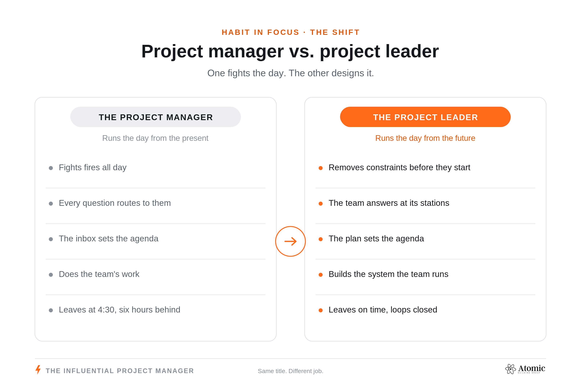
Task: Click gray bullet beside The inbox sets
Action: click(51, 239)
